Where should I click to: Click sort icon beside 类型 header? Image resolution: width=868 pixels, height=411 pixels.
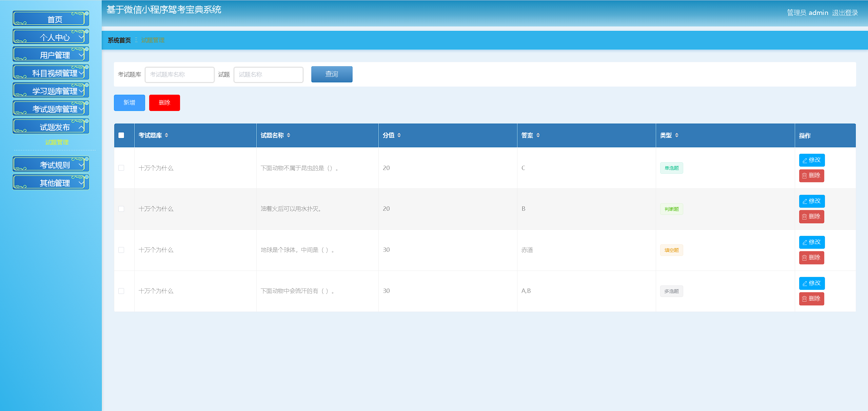[677, 135]
